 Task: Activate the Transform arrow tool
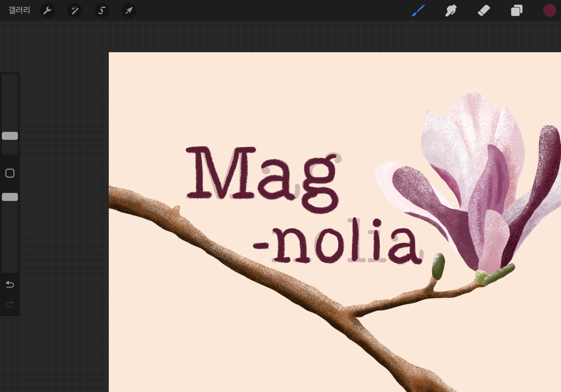129,11
